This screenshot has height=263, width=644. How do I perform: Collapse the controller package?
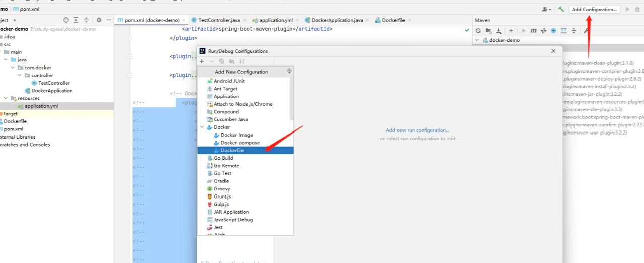20,75
